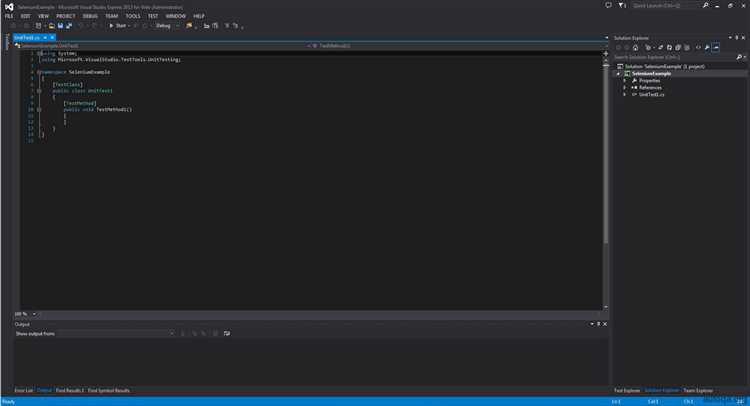Switch to the Solution Explorer bottom tab
The width and height of the screenshot is (750, 406).
[x=662, y=390]
